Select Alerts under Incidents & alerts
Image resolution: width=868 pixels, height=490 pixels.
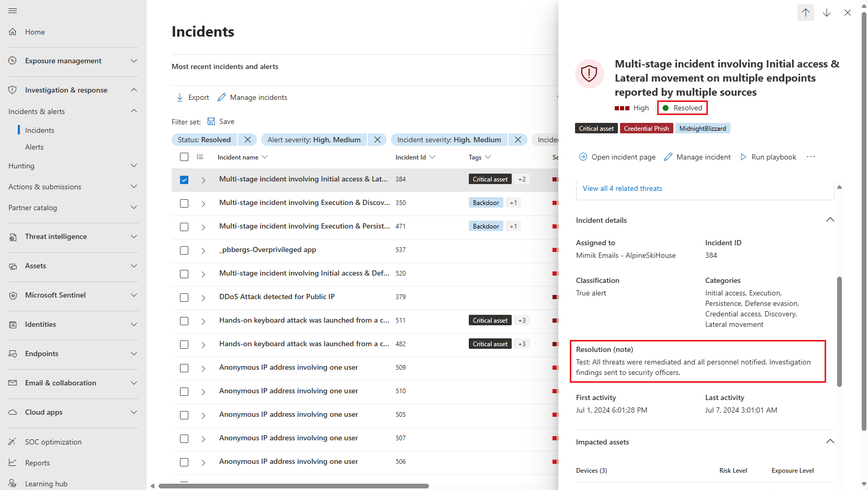(x=35, y=147)
